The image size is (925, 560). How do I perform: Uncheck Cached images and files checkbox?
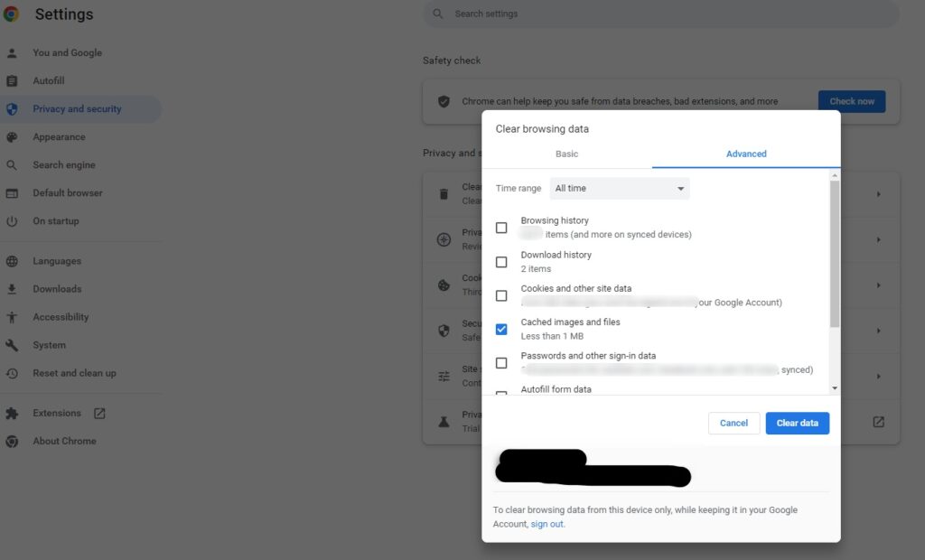[501, 330]
